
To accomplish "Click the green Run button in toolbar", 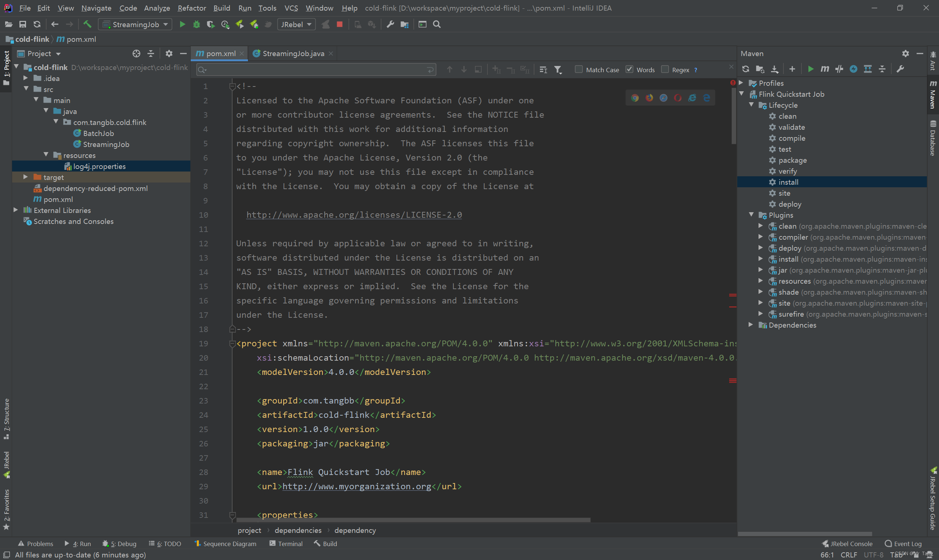I will [x=182, y=25].
